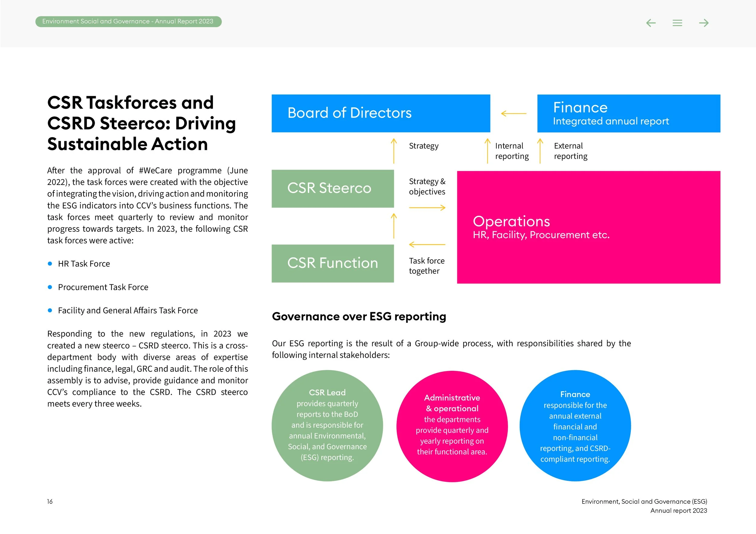Click the upward arrow beside External reporting
This screenshot has height=534, width=756.
tap(540, 151)
